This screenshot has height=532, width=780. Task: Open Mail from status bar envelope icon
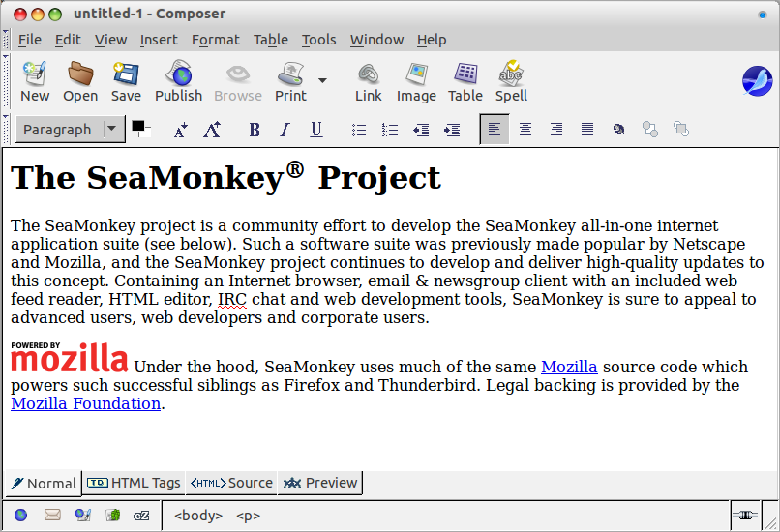pos(52,516)
